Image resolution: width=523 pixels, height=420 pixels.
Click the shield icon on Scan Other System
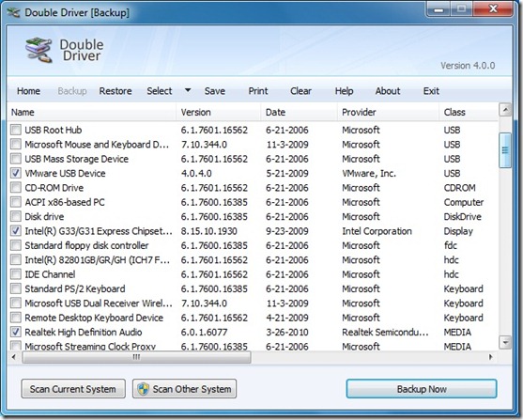143,389
